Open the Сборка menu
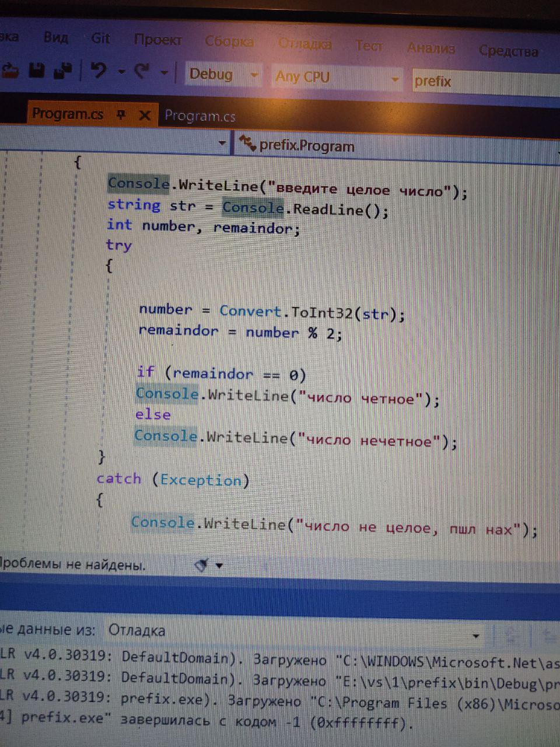The width and height of the screenshot is (560, 747). click(229, 41)
